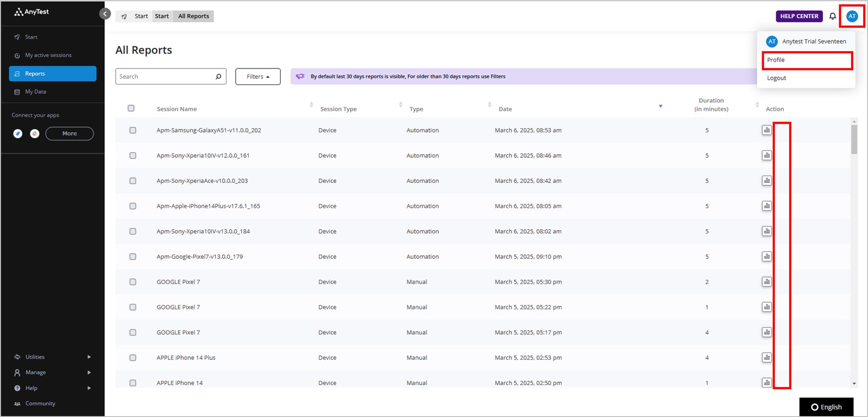Click the Community people icon
The width and height of the screenshot is (868, 417).
[x=17, y=404]
